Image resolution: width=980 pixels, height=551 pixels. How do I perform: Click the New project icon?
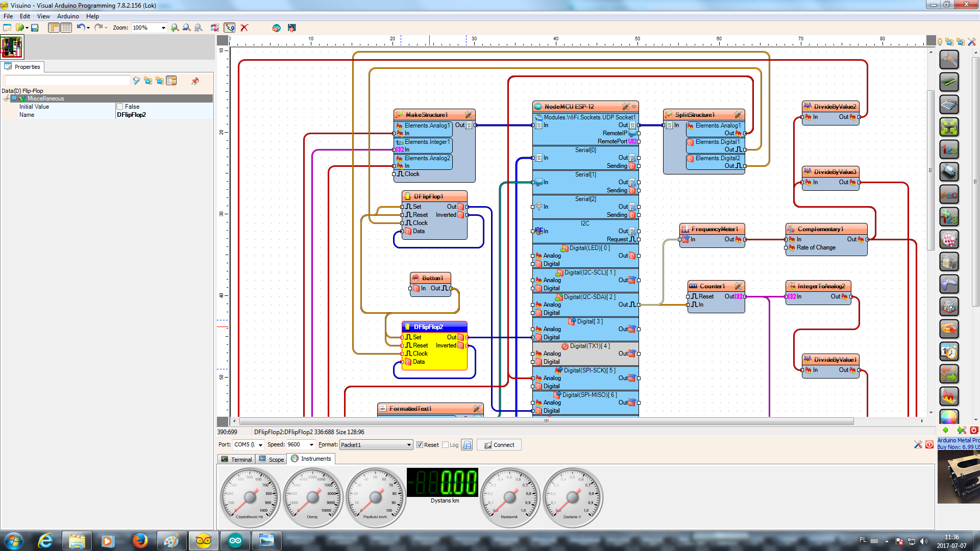(x=7, y=28)
